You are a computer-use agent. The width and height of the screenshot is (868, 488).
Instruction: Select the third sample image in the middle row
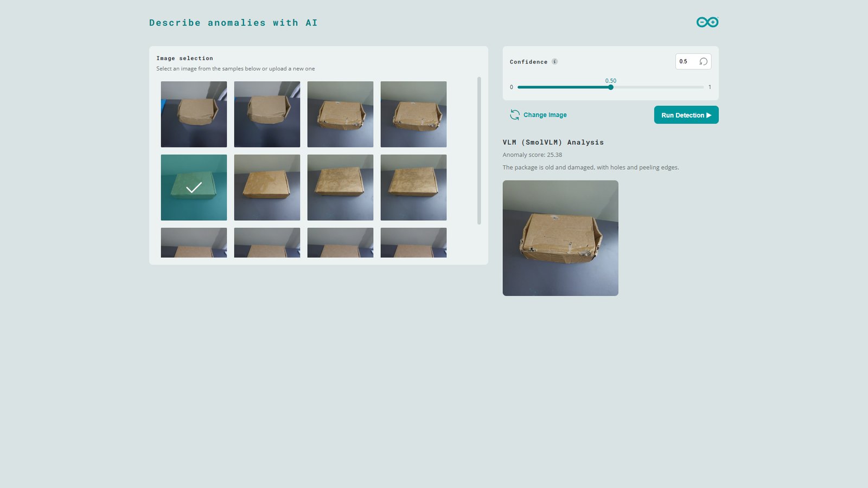tap(340, 188)
